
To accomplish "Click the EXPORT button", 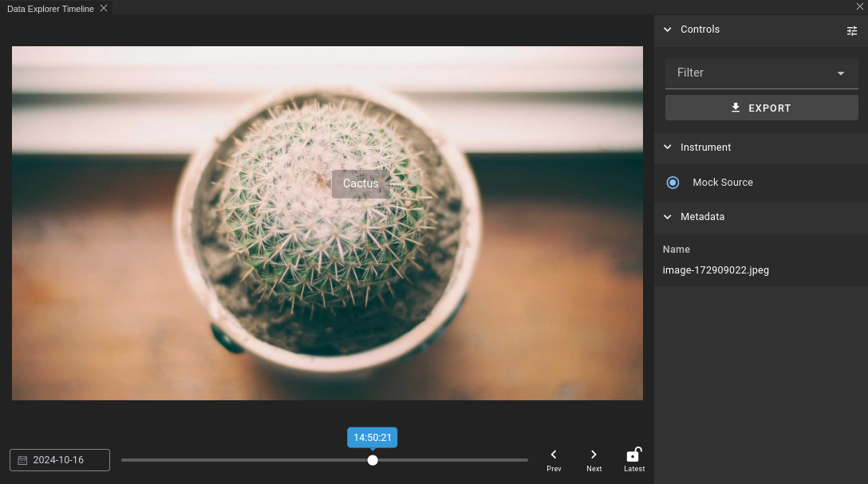I will [762, 108].
